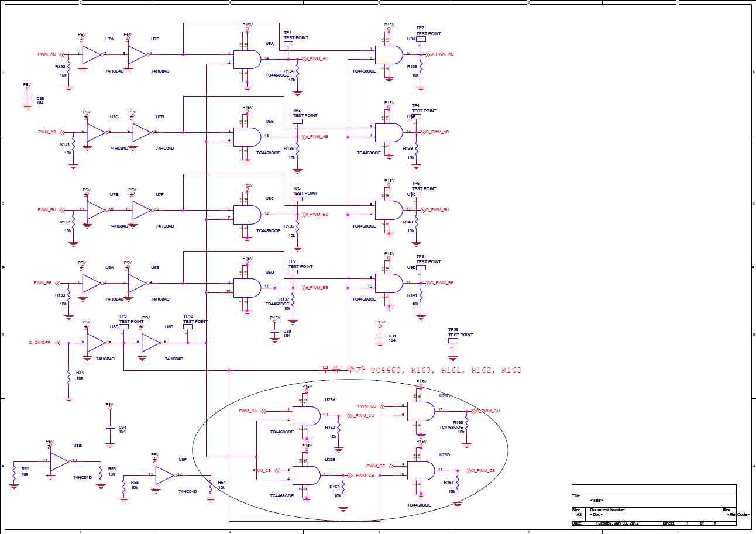Select the U23A AND gate symbol

(306, 415)
